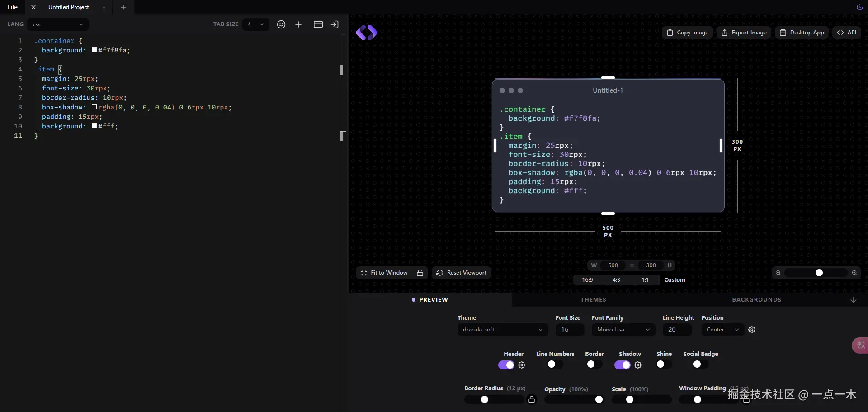Click the pink translate icon
Image resolution: width=868 pixels, height=412 pixels.
[x=860, y=346]
